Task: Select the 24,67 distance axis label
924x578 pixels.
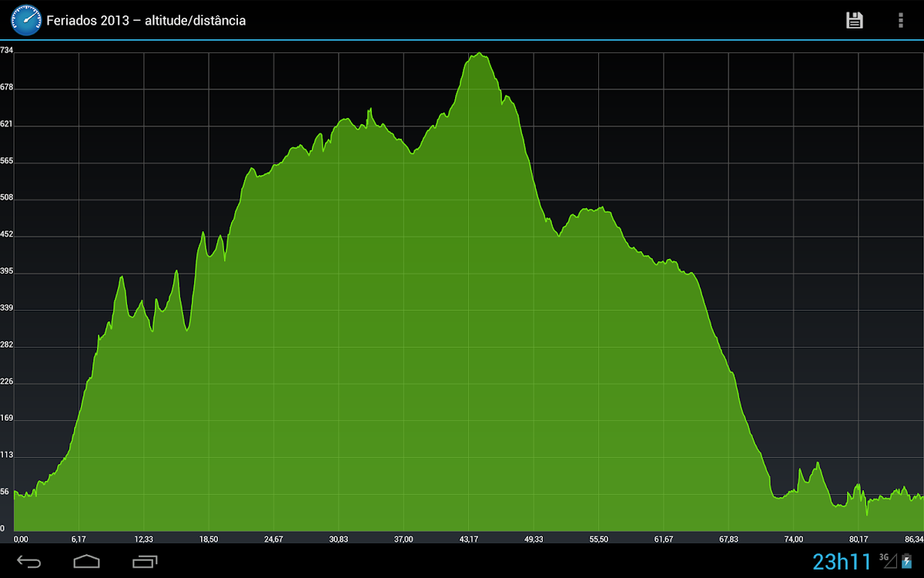Action: click(x=273, y=539)
